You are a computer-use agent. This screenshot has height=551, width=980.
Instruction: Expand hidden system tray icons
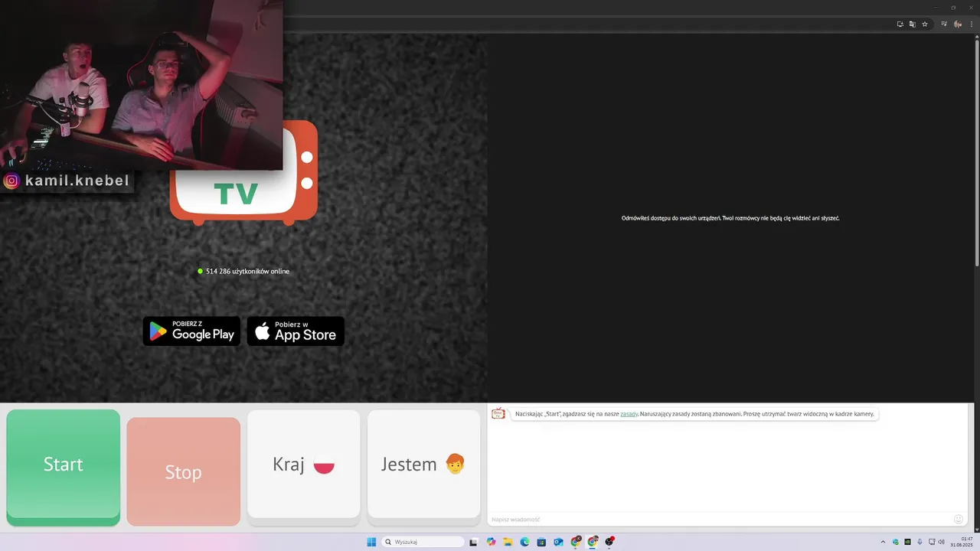(883, 542)
